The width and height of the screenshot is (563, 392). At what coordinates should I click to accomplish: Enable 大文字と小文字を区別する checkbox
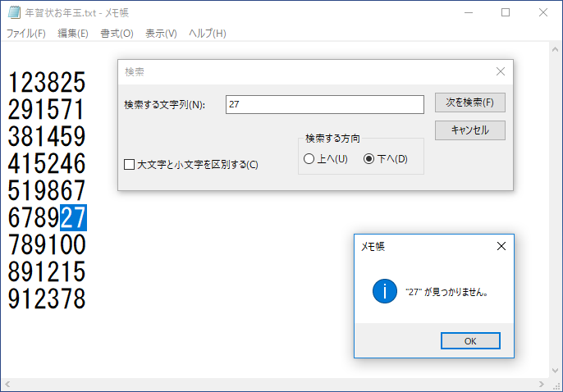point(129,164)
